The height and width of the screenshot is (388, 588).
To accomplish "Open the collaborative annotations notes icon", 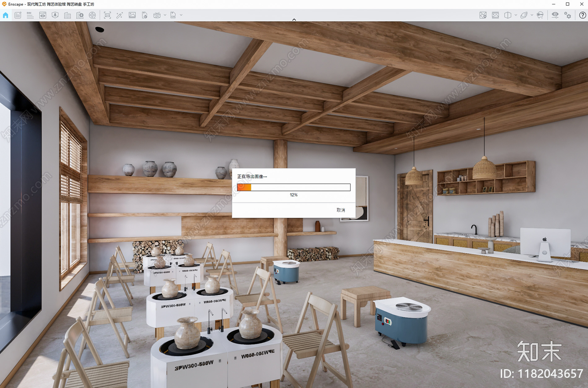I will (18, 15).
